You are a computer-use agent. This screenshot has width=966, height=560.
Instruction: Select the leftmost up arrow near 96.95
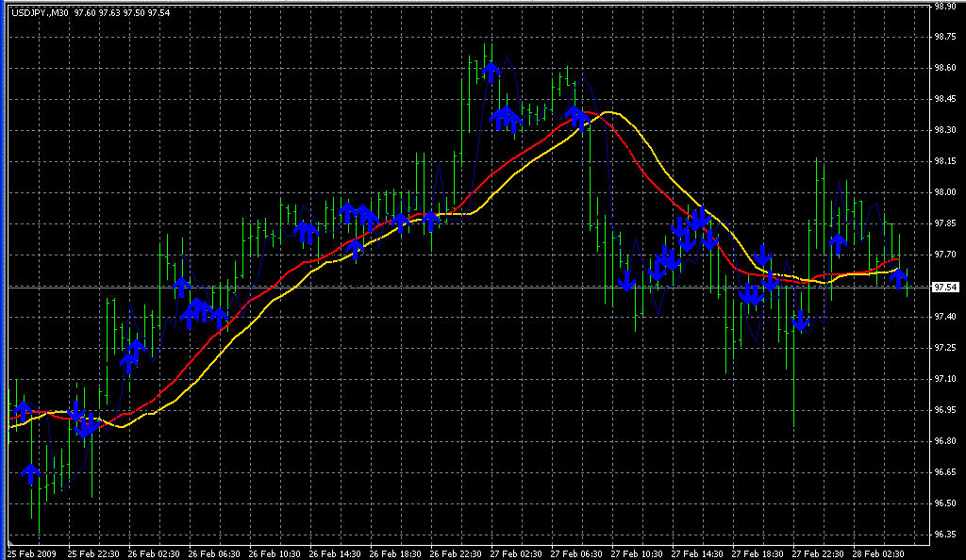[24, 410]
